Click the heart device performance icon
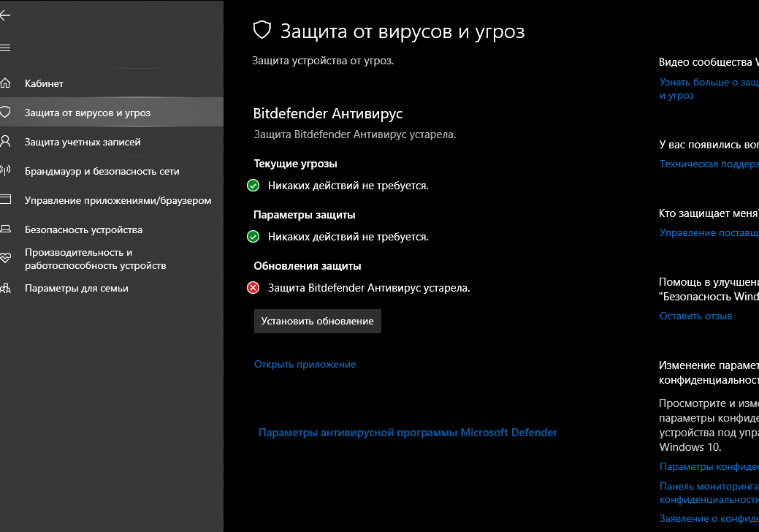The image size is (759, 532). pos(5,258)
